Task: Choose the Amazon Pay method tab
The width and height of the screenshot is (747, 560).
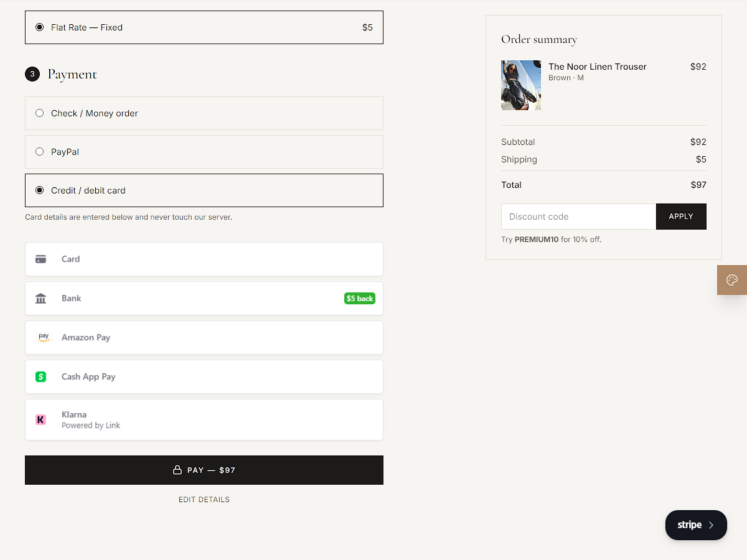Action: 204,337
